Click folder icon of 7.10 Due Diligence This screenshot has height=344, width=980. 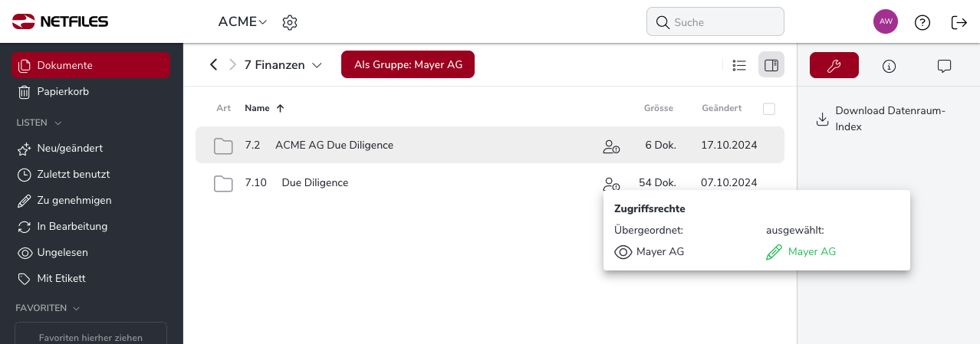pyautogui.click(x=223, y=183)
